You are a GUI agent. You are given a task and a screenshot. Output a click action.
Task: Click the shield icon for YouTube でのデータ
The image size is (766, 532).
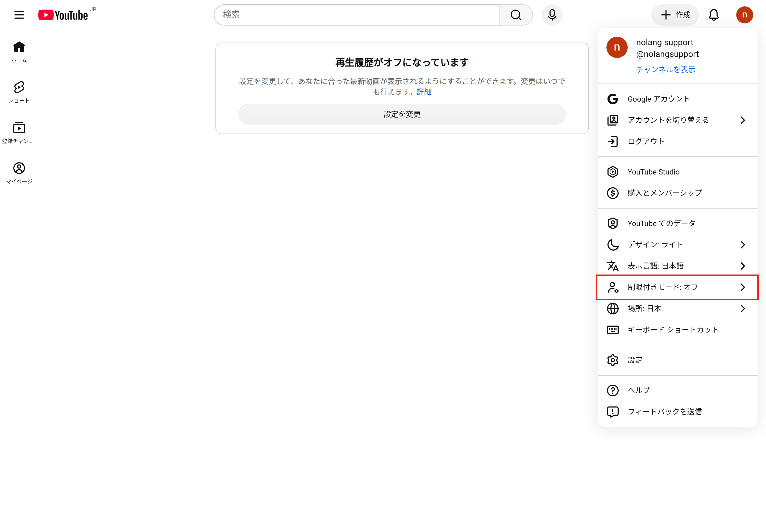pos(612,223)
